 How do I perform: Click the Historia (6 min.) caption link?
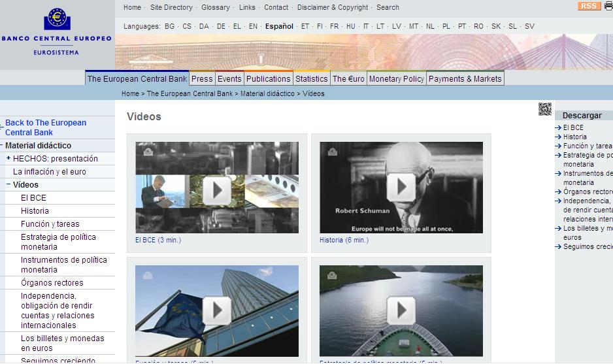(344, 240)
